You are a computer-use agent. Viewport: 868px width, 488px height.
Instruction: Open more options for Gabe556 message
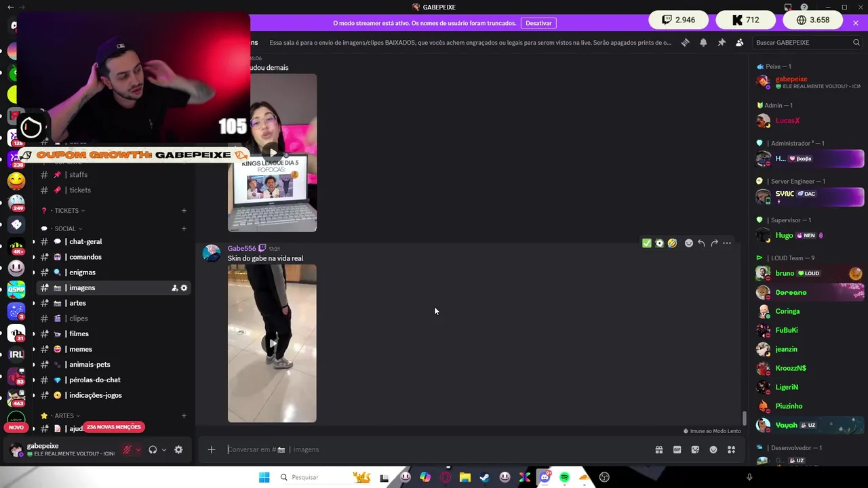(x=727, y=243)
